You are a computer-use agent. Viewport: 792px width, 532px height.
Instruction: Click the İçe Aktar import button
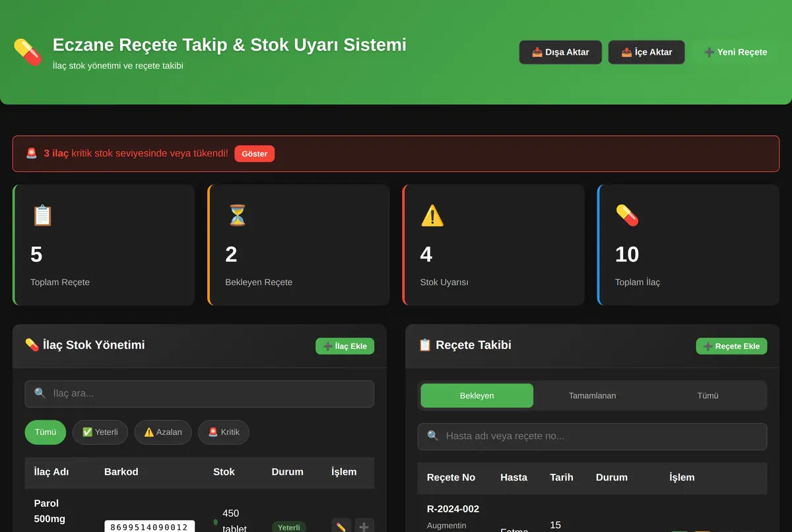647,52
